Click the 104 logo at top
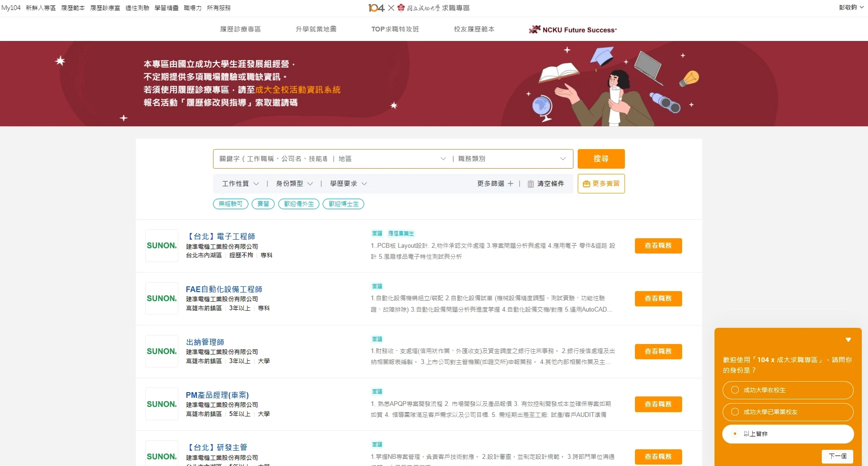Screen dimensions: 868x466 coord(376,8)
